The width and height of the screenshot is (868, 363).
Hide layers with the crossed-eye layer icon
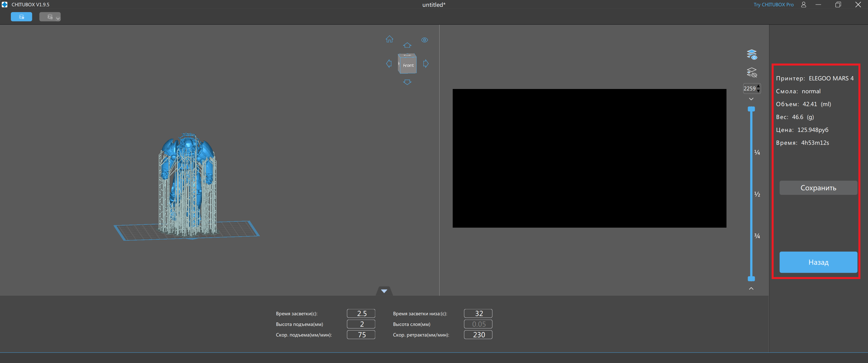(x=752, y=73)
